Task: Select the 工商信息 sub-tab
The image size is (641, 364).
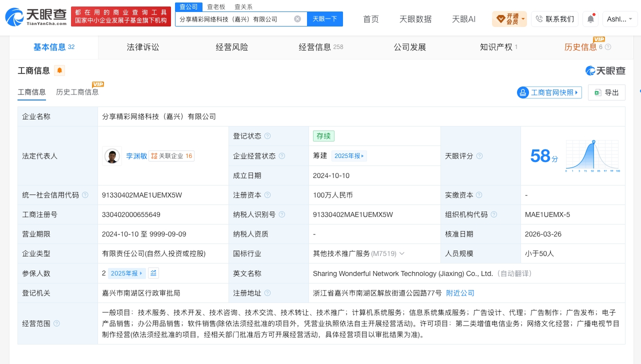Action: pos(32,92)
